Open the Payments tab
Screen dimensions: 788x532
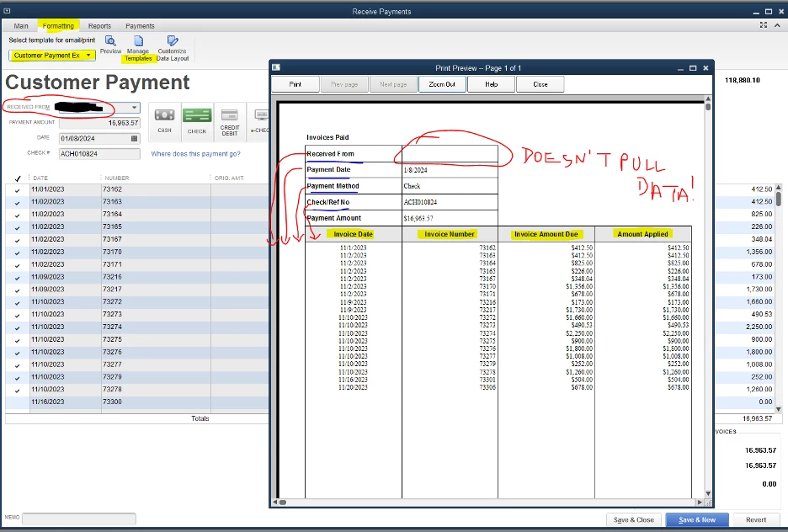pyautogui.click(x=140, y=26)
